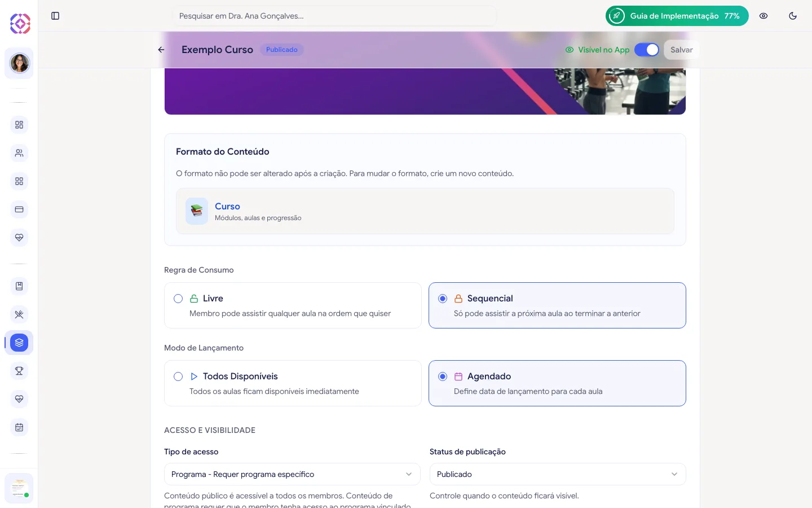The height and width of the screenshot is (508, 812).
Task: Click the Curso books icon
Action: pyautogui.click(x=197, y=211)
